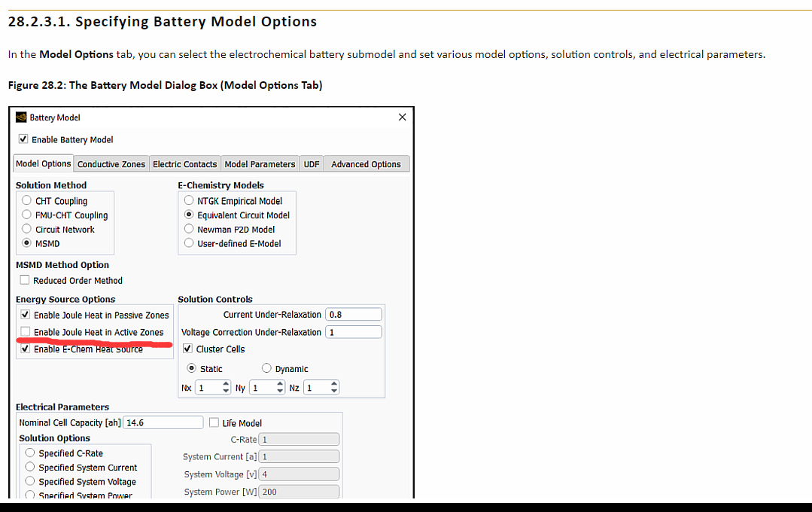The width and height of the screenshot is (812, 512).
Task: Open the Advanced Options tab
Action: click(366, 164)
